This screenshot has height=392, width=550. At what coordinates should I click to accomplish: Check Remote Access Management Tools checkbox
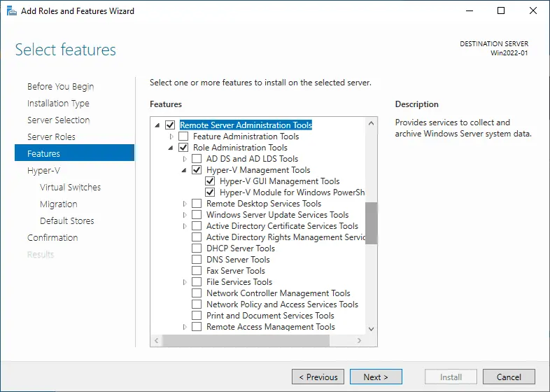point(197,327)
